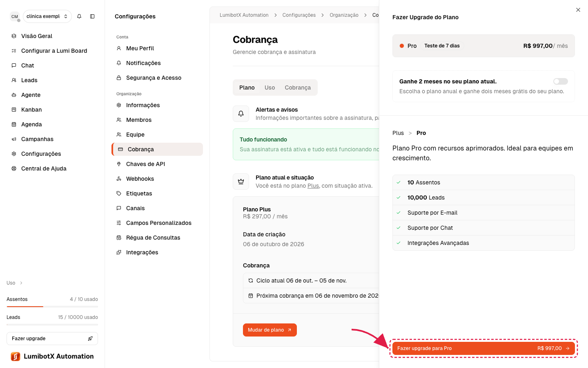
Task: Click the alerts bell icon beside Alertas e avisos
Action: coord(241,114)
